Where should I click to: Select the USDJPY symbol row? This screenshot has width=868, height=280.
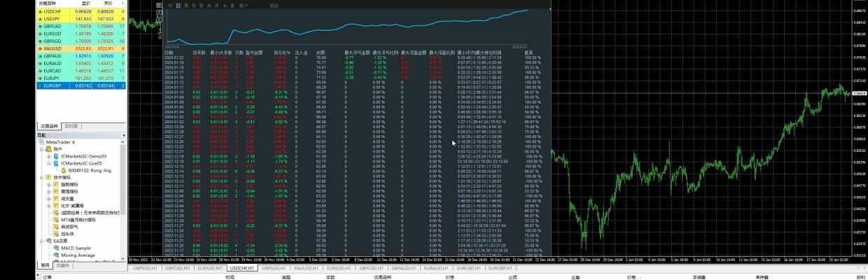pos(81,19)
